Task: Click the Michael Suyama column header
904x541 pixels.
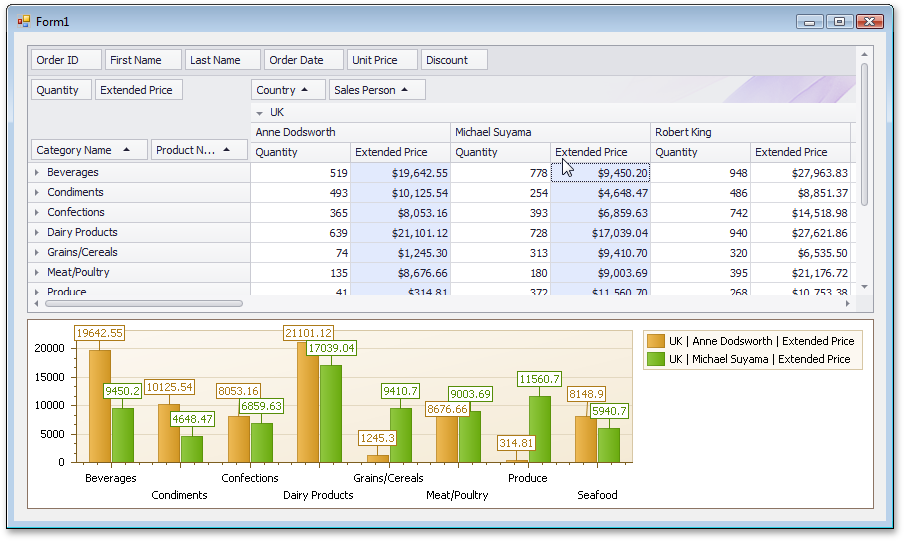Action: tap(551, 132)
